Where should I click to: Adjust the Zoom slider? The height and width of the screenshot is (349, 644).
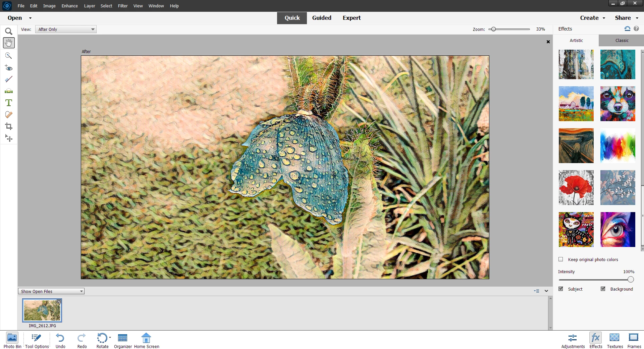pyautogui.click(x=493, y=29)
